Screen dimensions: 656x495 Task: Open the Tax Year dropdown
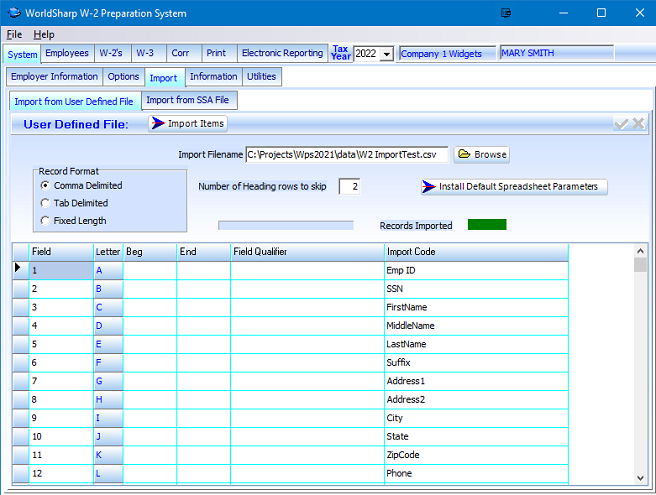385,54
